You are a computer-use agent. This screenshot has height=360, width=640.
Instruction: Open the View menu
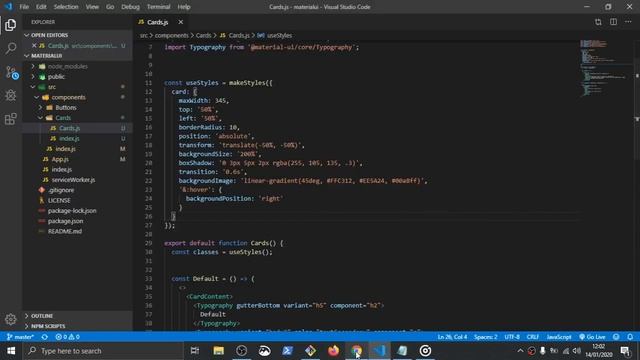pyautogui.click(x=92, y=7)
